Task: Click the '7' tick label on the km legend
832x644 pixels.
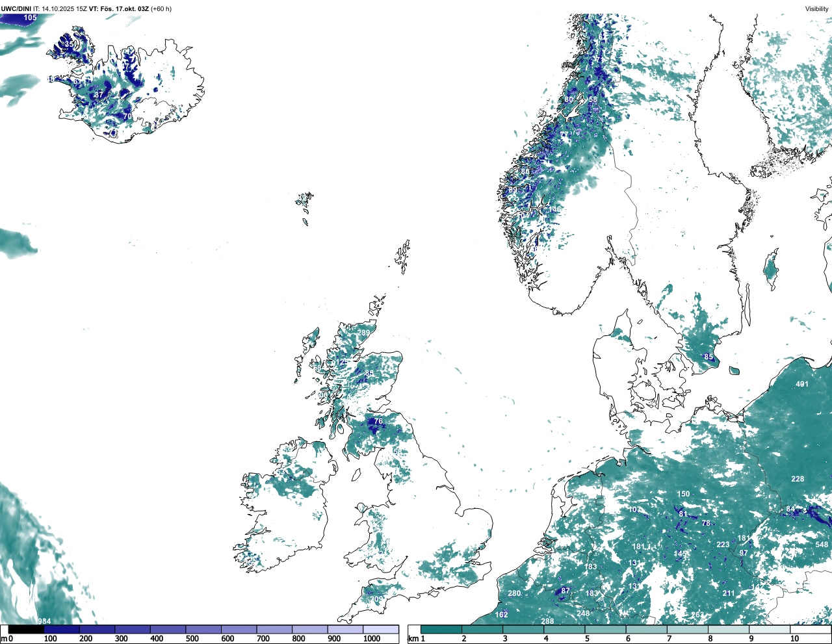Action: coord(669,639)
